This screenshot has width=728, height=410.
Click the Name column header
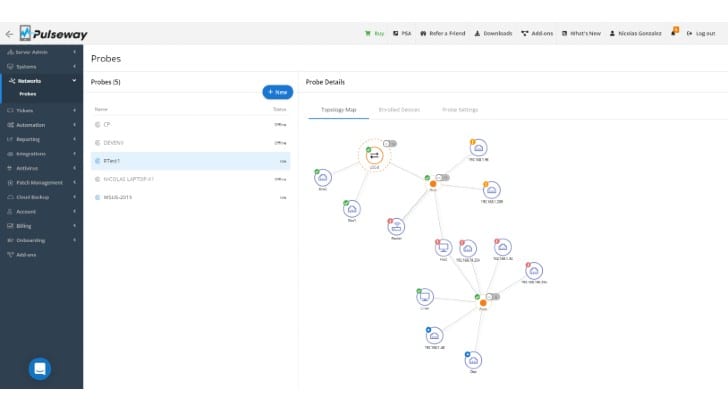click(x=101, y=109)
